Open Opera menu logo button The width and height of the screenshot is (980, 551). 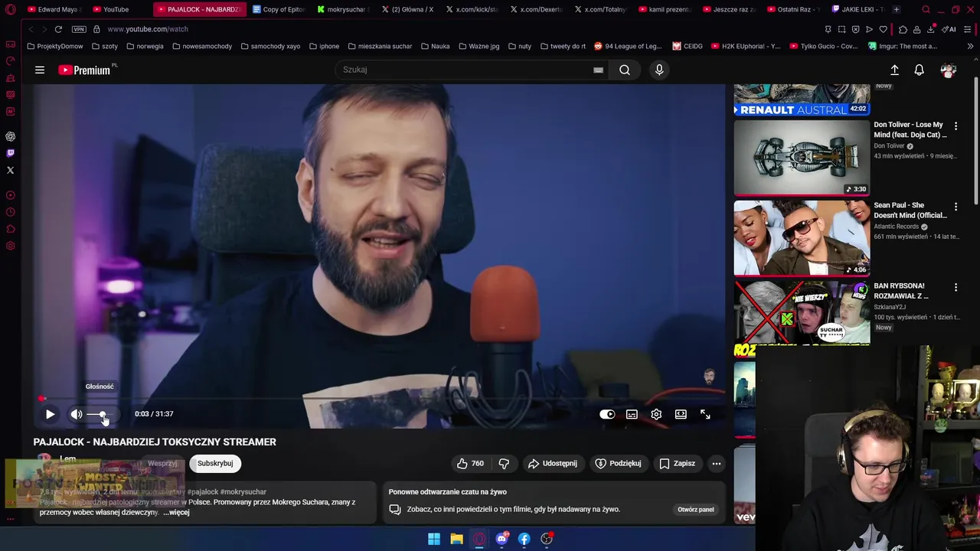point(10,10)
